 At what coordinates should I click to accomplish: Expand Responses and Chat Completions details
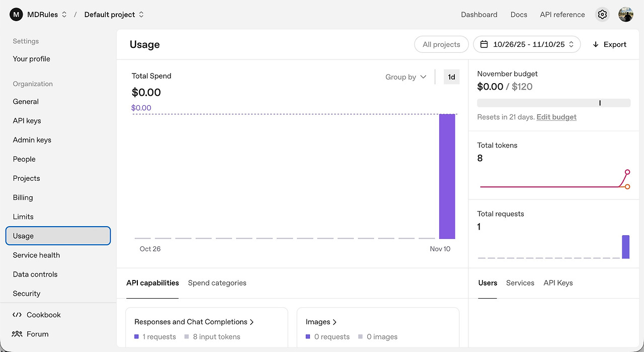[194, 322]
